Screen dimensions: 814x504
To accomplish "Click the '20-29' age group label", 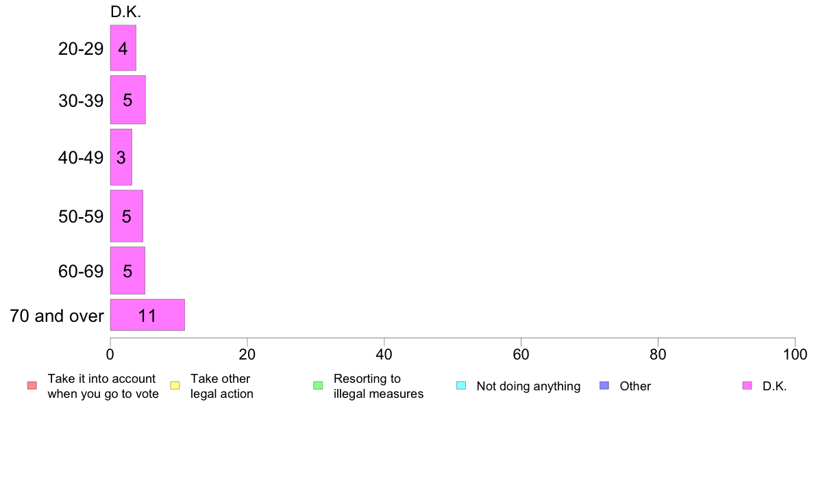I will pyautogui.click(x=81, y=49).
